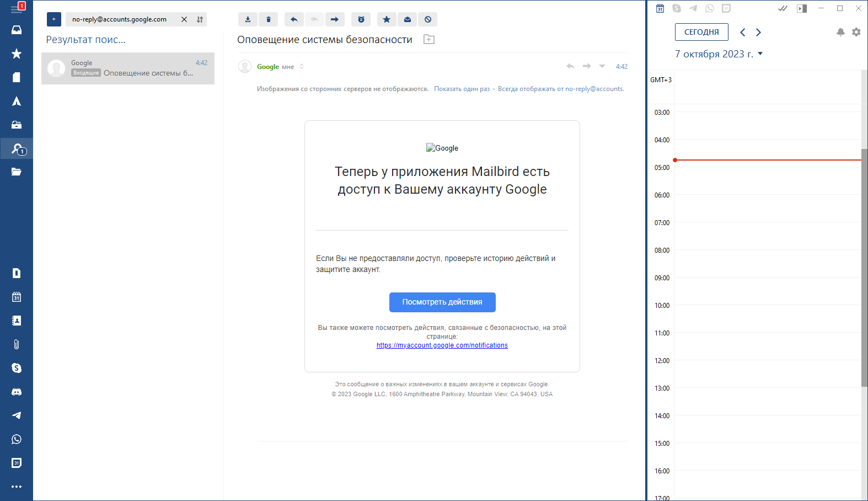This screenshot has width=868, height=501.
Task: Open the Archive box icon in sidebar
Action: (17, 125)
